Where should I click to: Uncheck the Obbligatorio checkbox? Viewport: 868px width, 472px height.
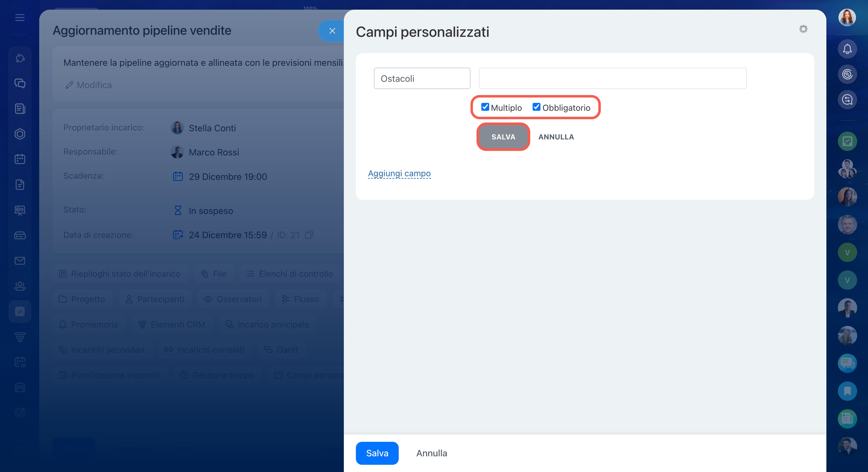(x=537, y=107)
